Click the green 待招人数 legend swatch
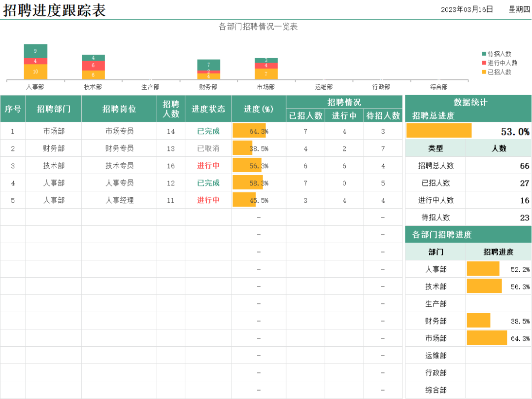 point(484,54)
